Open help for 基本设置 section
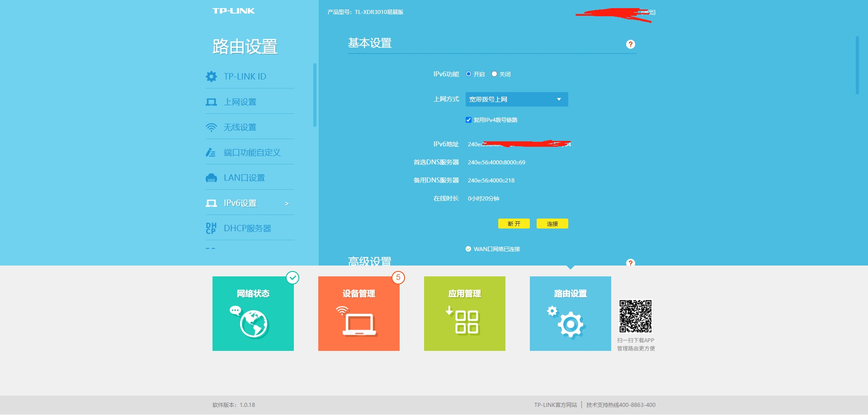The width and height of the screenshot is (868, 415). (631, 44)
